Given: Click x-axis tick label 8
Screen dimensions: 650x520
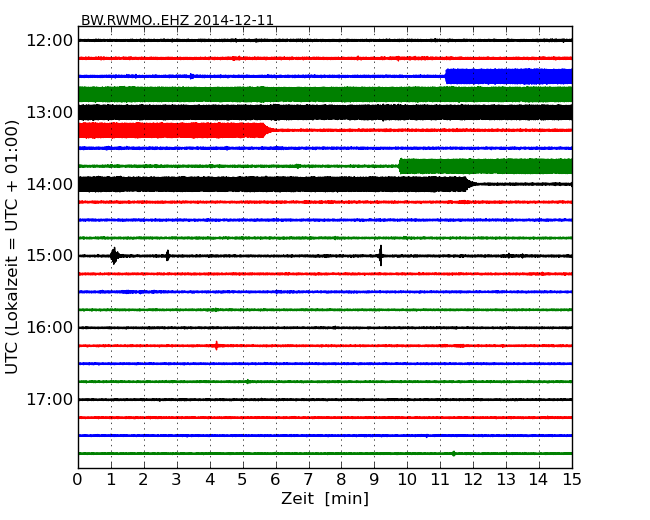Looking at the screenshot, I should [x=341, y=480].
